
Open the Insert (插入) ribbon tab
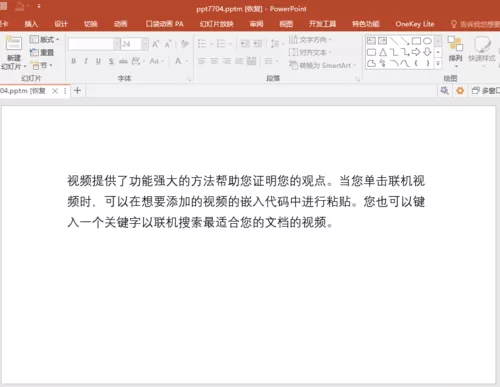click(31, 24)
